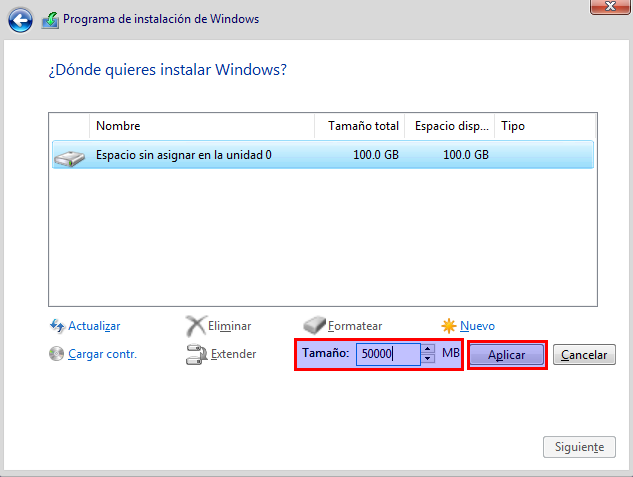Decrease size with the down spinner arrow
Image resolution: width=633 pixels, height=477 pixels.
point(428,359)
